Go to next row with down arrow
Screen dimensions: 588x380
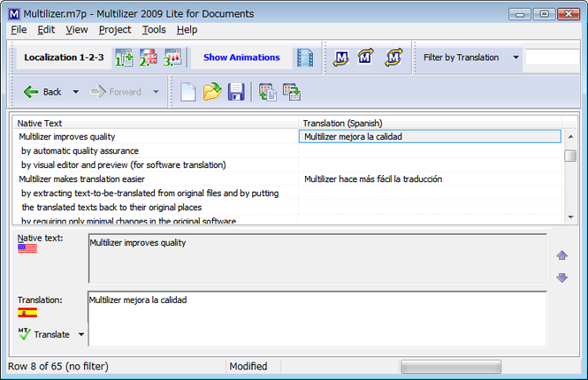point(561,277)
